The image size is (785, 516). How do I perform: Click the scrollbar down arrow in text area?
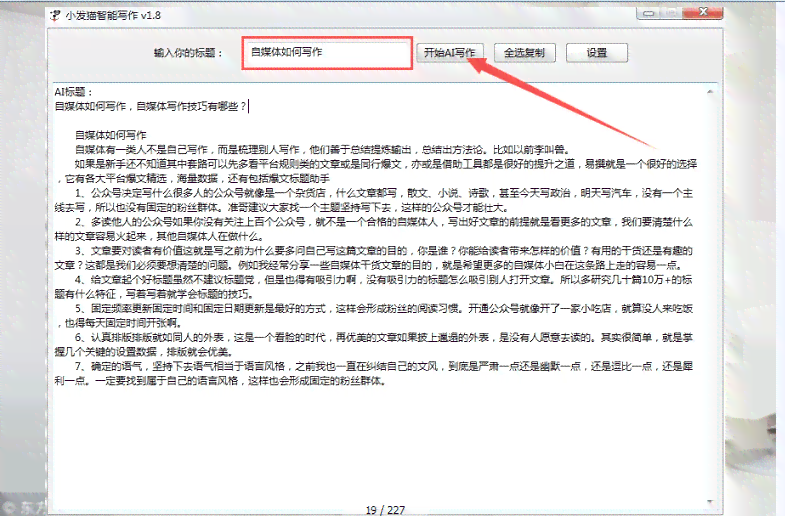710,501
